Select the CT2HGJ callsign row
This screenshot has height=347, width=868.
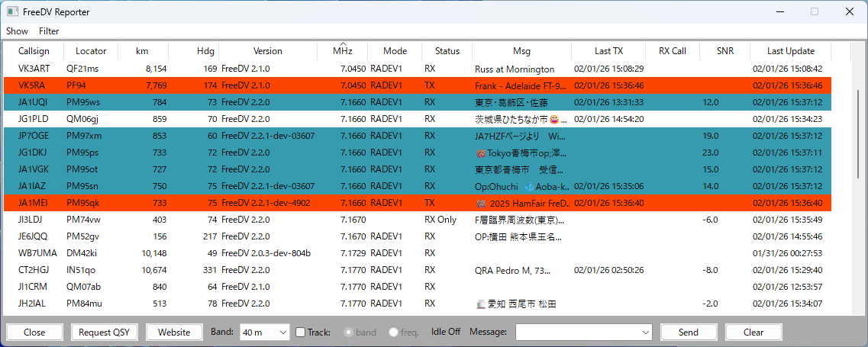(x=418, y=270)
